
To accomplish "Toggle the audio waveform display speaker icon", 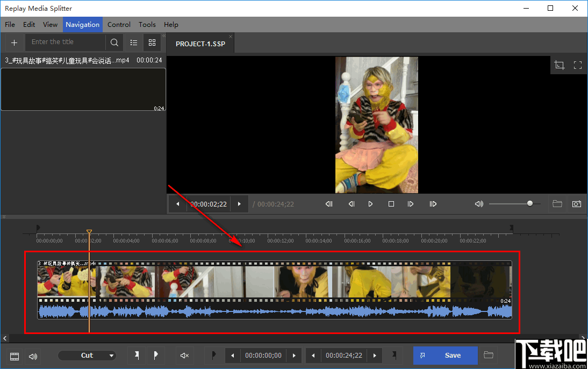I will 33,356.
